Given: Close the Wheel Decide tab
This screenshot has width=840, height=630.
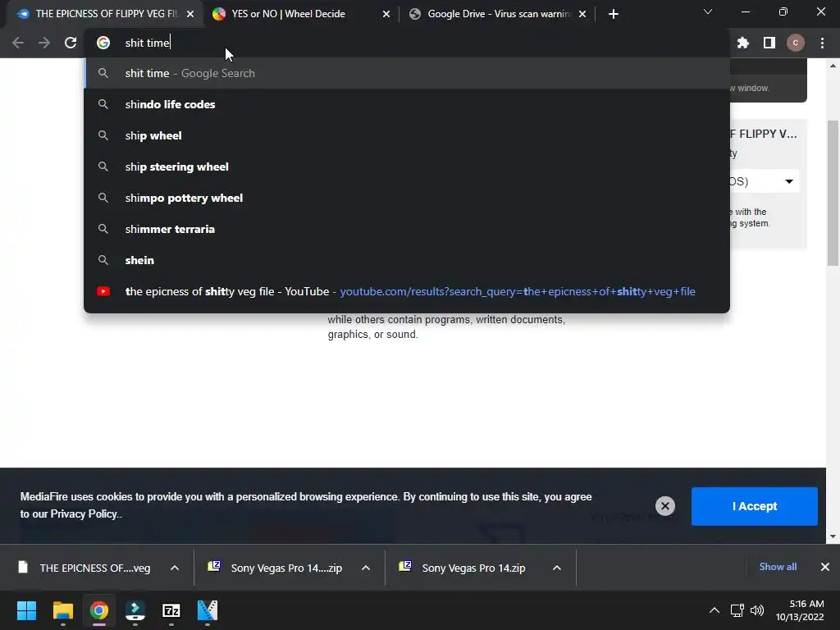Looking at the screenshot, I should 386,14.
